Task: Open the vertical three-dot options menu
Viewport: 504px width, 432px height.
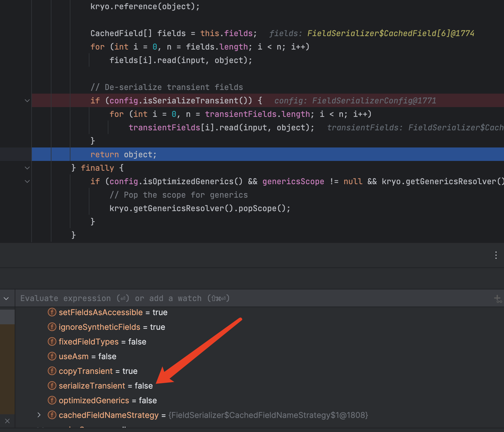Action: (x=496, y=255)
